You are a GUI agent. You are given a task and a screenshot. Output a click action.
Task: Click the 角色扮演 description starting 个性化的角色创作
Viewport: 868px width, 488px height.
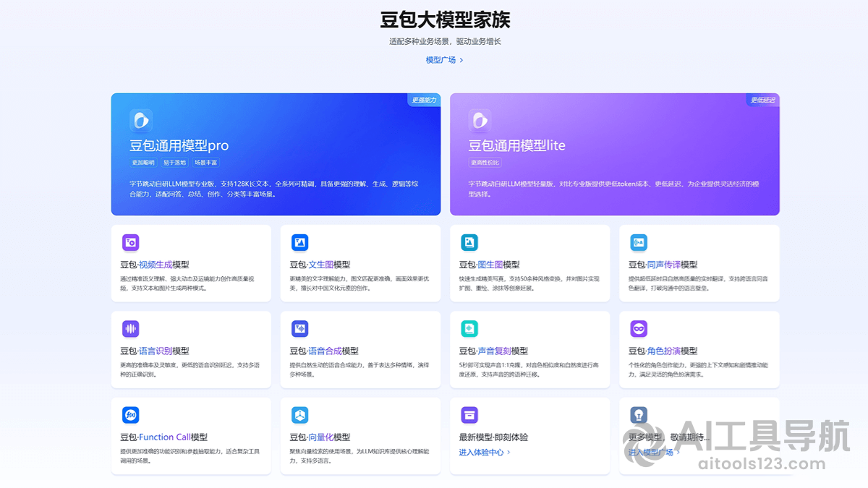coord(698,369)
